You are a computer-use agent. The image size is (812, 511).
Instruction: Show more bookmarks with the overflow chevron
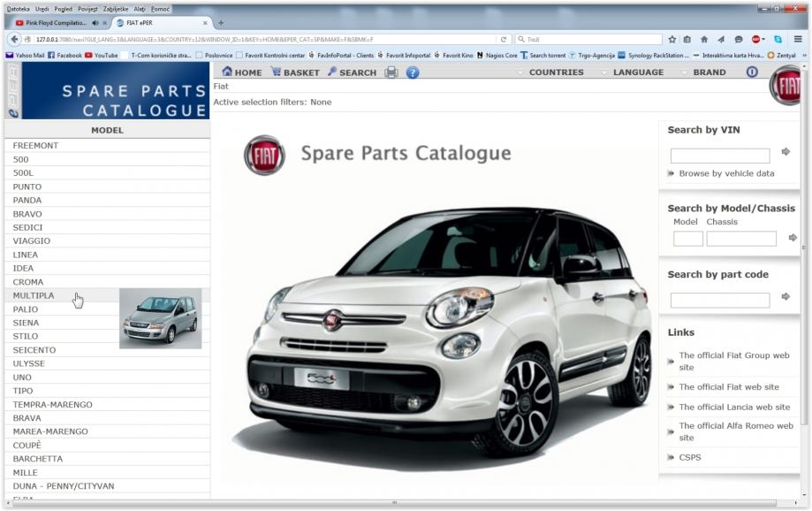point(804,55)
